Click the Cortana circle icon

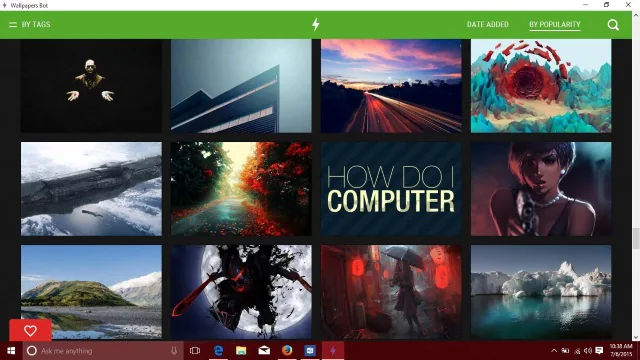coord(31,351)
